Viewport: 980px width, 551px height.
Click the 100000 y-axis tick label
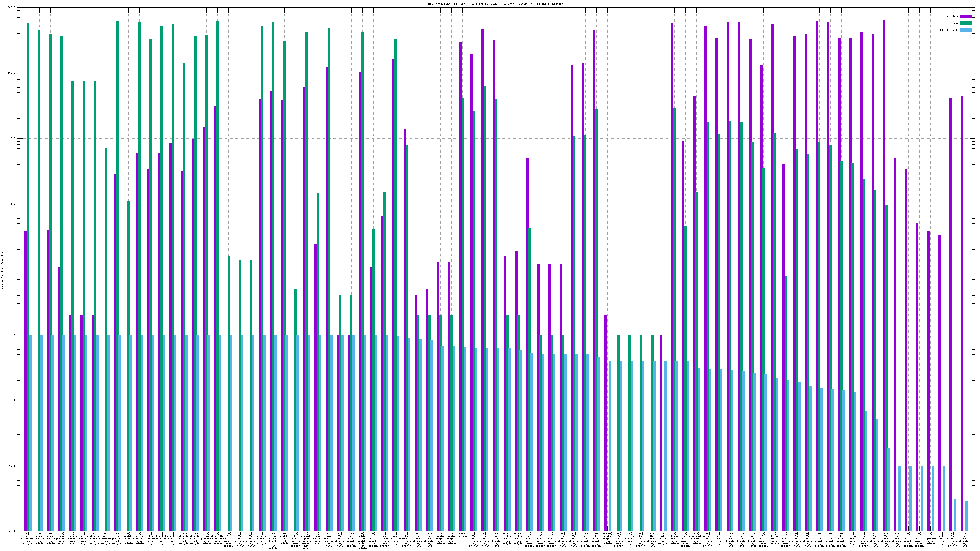11,8
